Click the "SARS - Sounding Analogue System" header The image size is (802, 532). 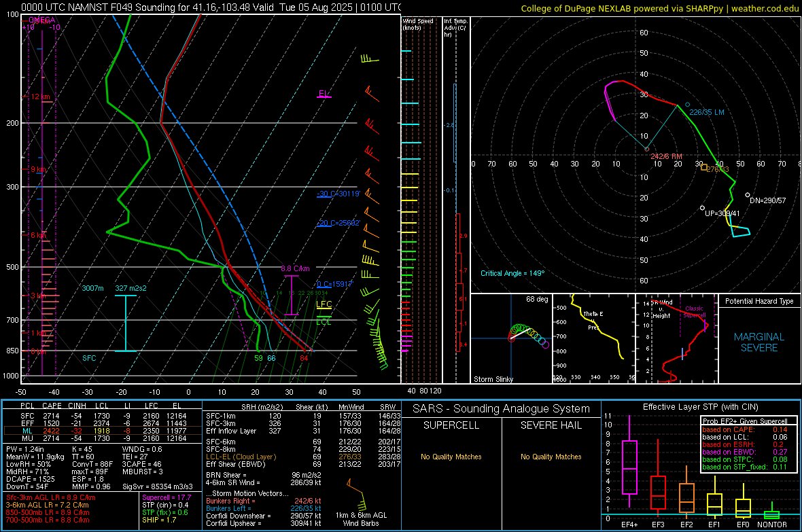(x=502, y=409)
